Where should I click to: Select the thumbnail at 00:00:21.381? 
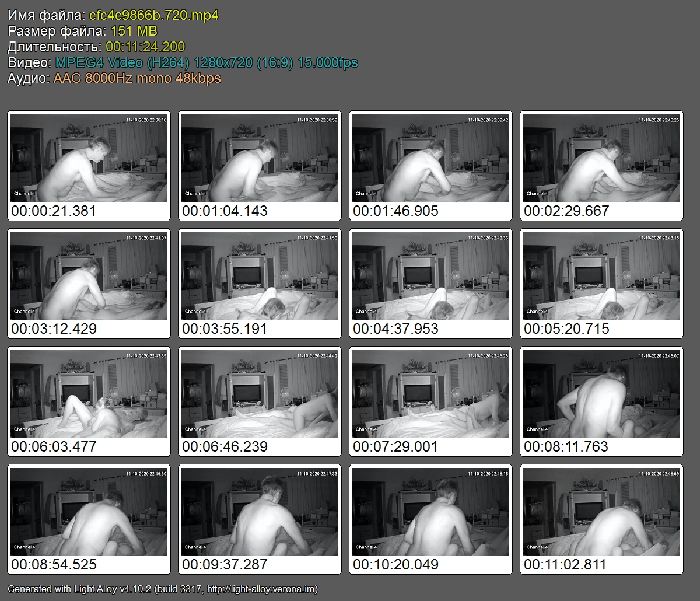point(89,158)
